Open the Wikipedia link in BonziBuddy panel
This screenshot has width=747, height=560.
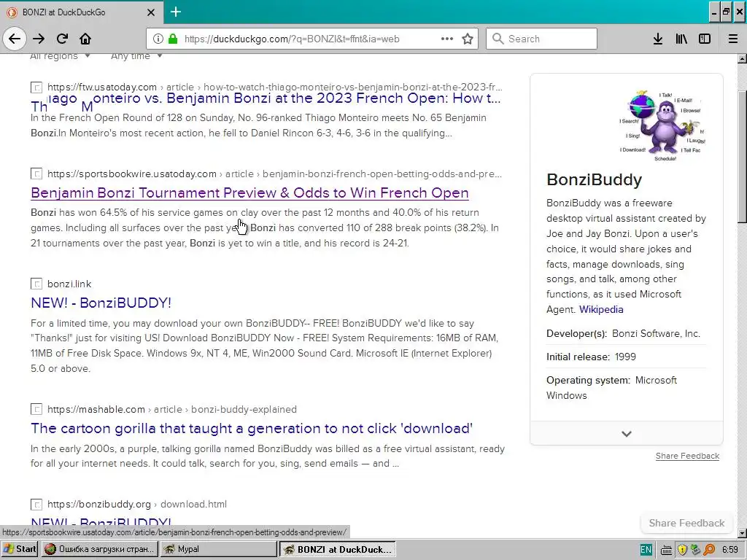pos(601,309)
